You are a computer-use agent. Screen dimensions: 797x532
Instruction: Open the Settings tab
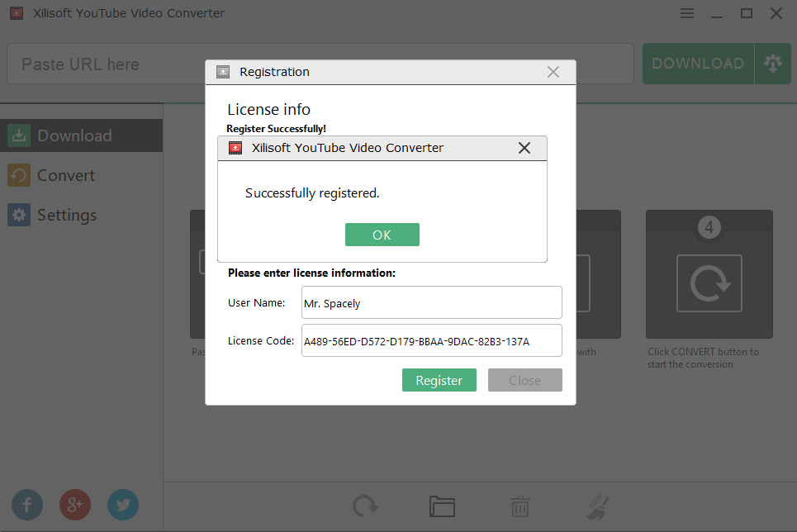pos(66,215)
